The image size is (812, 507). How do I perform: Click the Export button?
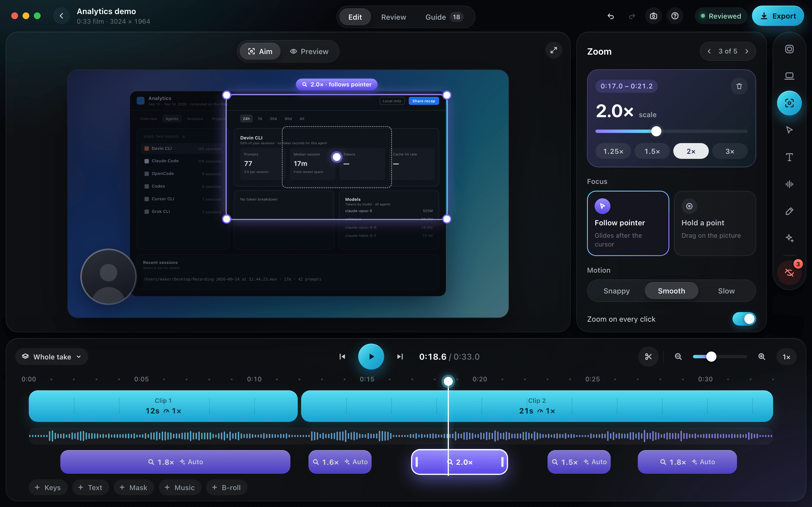click(x=778, y=16)
